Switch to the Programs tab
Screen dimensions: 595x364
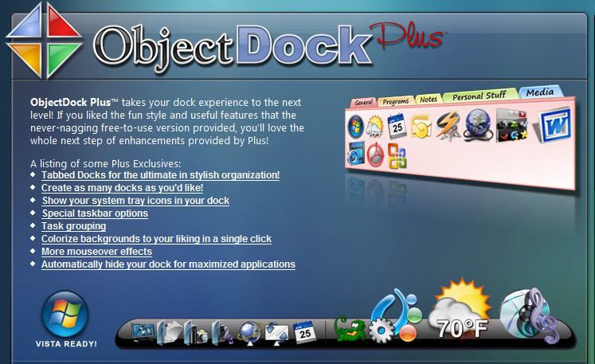coord(396,101)
